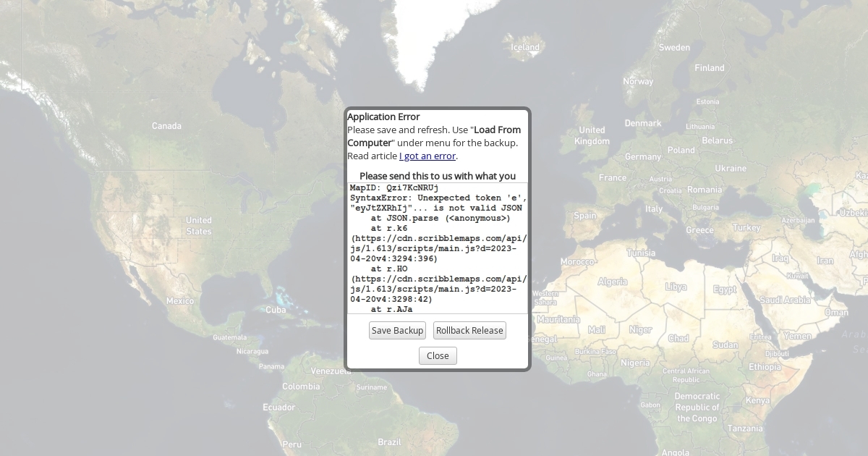Click the United States label on map

[x=198, y=226]
